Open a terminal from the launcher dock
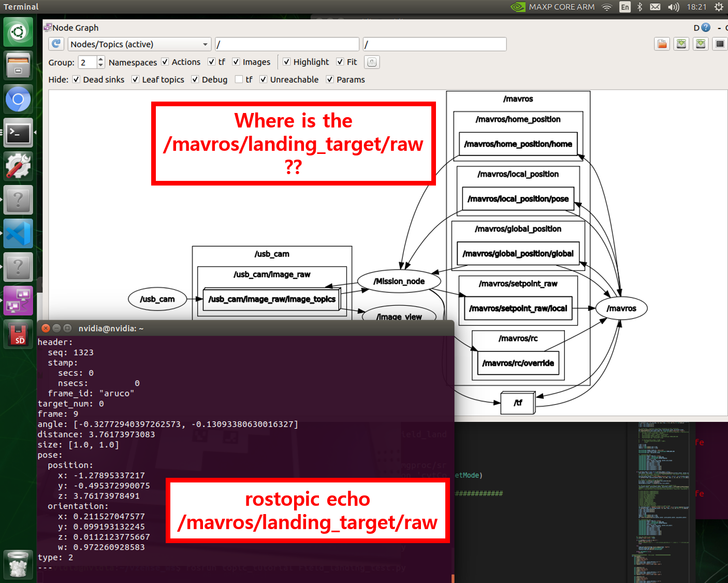Image resolution: width=728 pixels, height=583 pixels. 18,133
